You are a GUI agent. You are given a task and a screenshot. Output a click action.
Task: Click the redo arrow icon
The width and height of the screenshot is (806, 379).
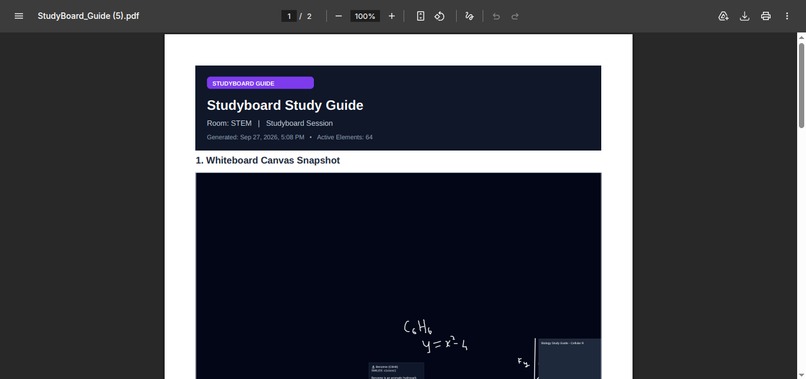(515, 16)
